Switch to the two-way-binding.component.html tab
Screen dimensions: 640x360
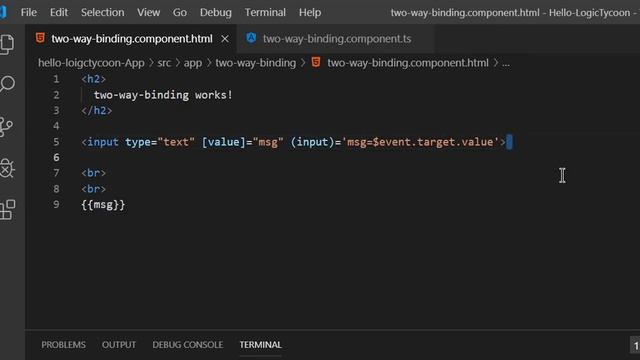tap(131, 39)
